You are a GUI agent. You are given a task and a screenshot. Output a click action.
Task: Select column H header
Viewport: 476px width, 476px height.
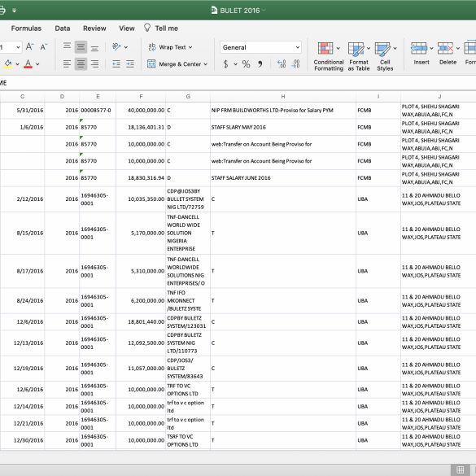pyautogui.click(x=283, y=97)
